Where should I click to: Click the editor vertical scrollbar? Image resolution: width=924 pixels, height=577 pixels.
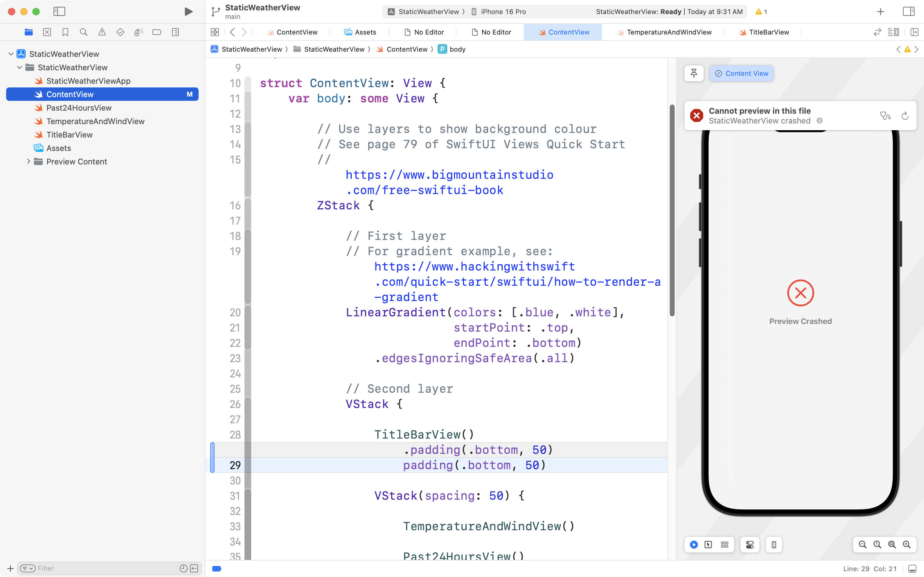[x=672, y=210]
